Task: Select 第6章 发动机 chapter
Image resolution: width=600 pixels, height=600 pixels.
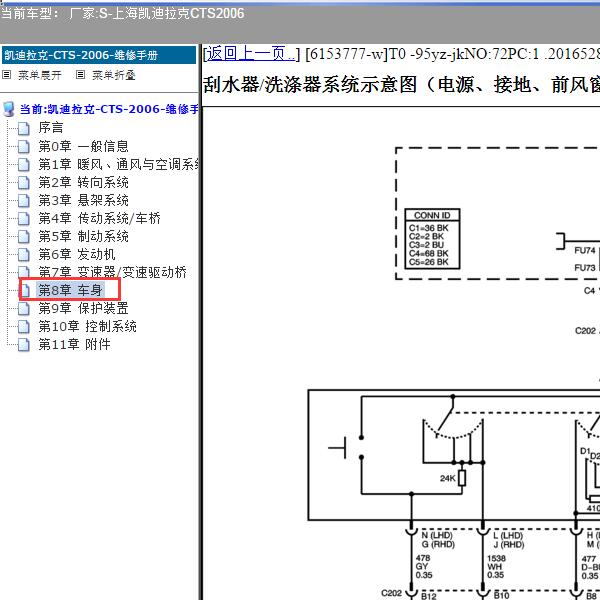Action: click(77, 254)
